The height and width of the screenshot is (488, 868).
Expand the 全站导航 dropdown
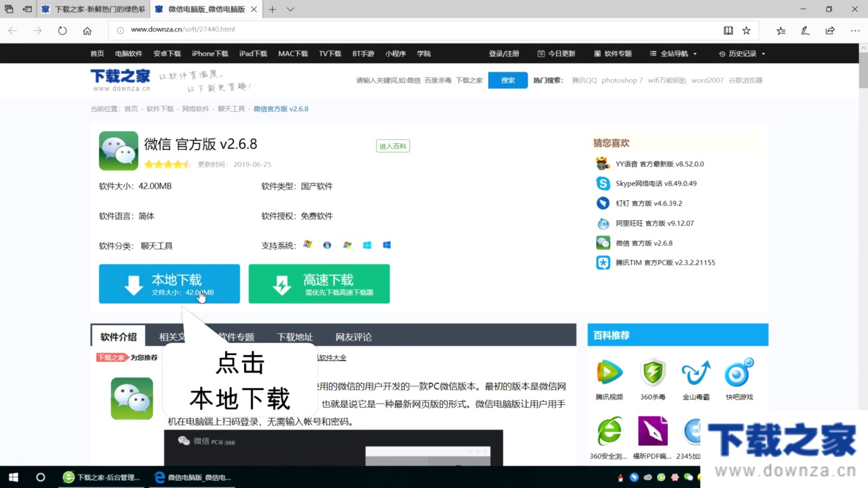pyautogui.click(x=673, y=54)
